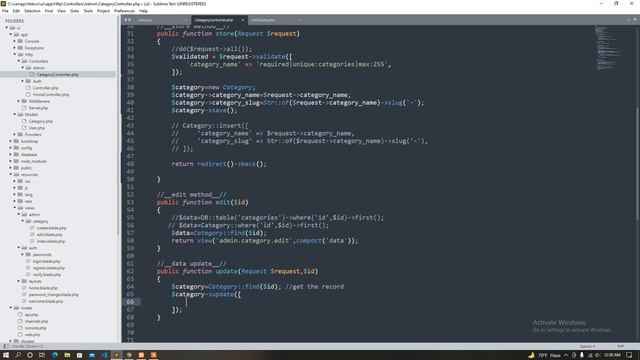Open create.blade.php in category views
The width and height of the screenshot is (640, 360).
51,228
